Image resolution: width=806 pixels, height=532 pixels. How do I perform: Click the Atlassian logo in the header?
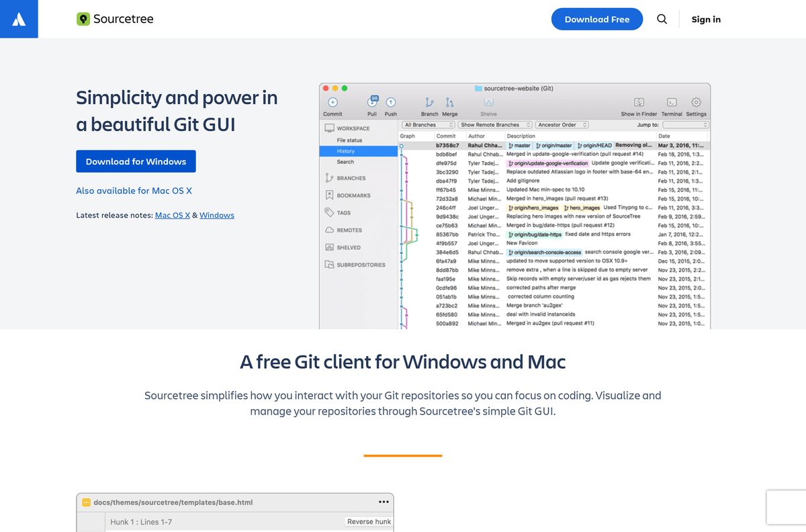(x=19, y=19)
